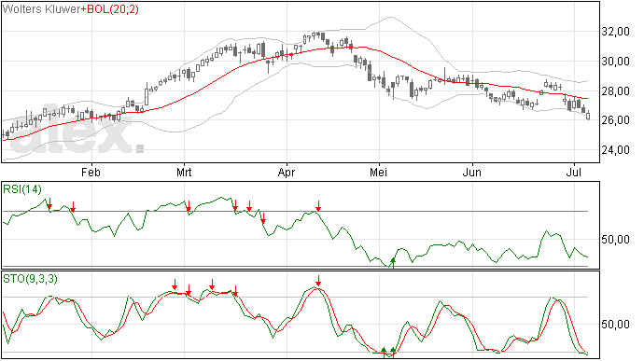Click the 24,00 price axis label
This screenshot has height=361, width=644.
click(615, 150)
